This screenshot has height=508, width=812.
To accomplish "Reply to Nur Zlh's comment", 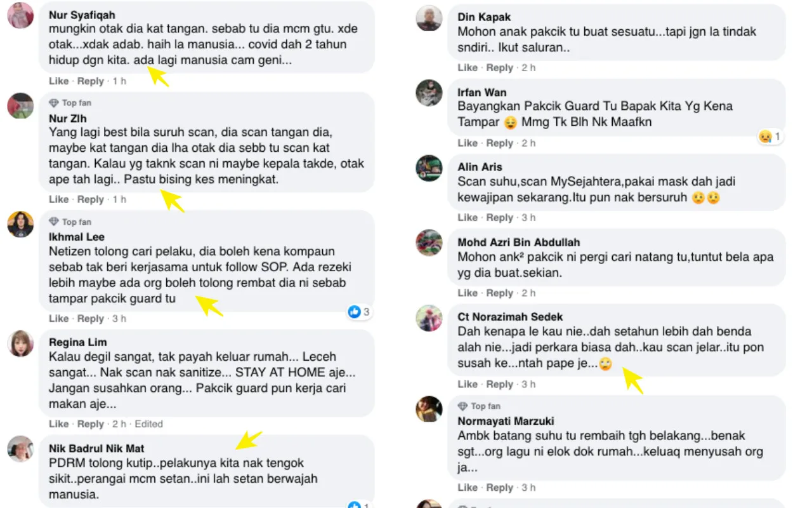I will point(90,199).
